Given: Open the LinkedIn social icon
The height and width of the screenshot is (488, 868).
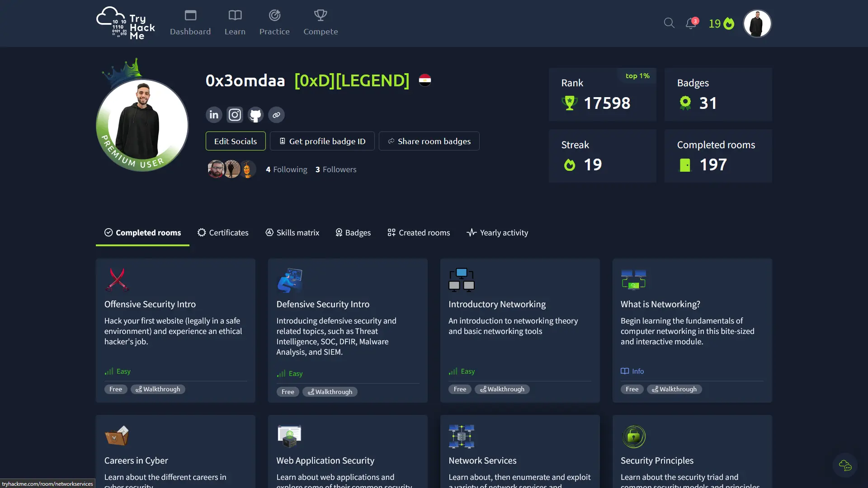Looking at the screenshot, I should [214, 115].
